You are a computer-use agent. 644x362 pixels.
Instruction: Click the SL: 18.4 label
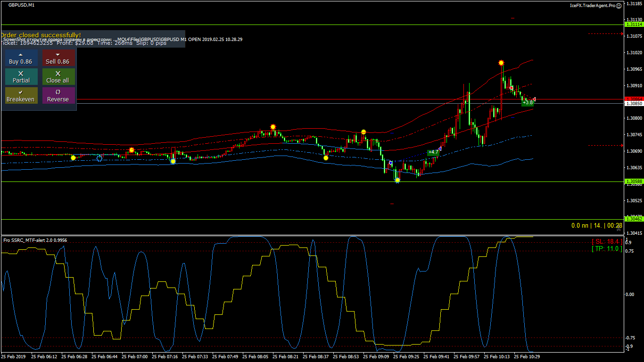(607, 241)
